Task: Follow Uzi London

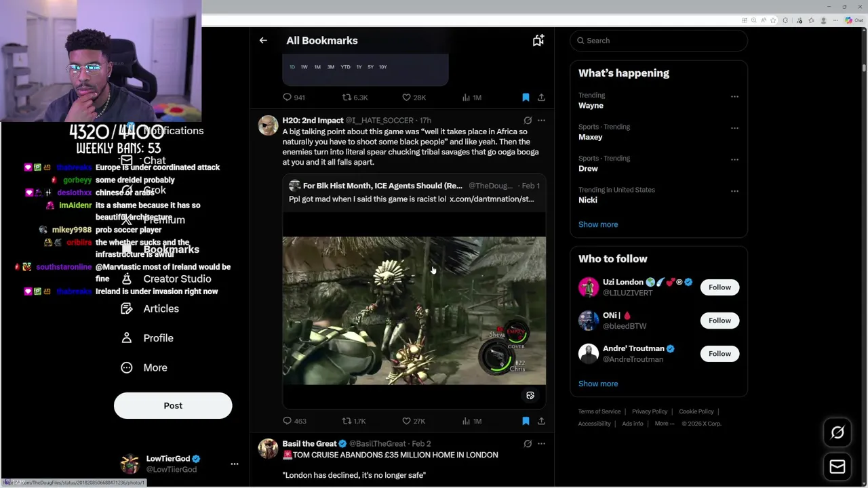Action: click(719, 287)
